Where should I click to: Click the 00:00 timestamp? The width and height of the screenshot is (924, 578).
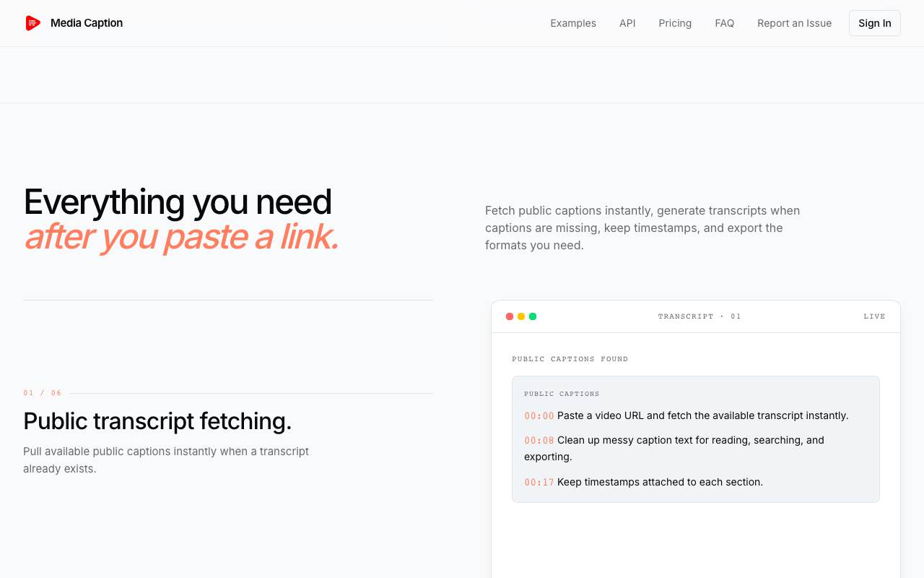[539, 416]
